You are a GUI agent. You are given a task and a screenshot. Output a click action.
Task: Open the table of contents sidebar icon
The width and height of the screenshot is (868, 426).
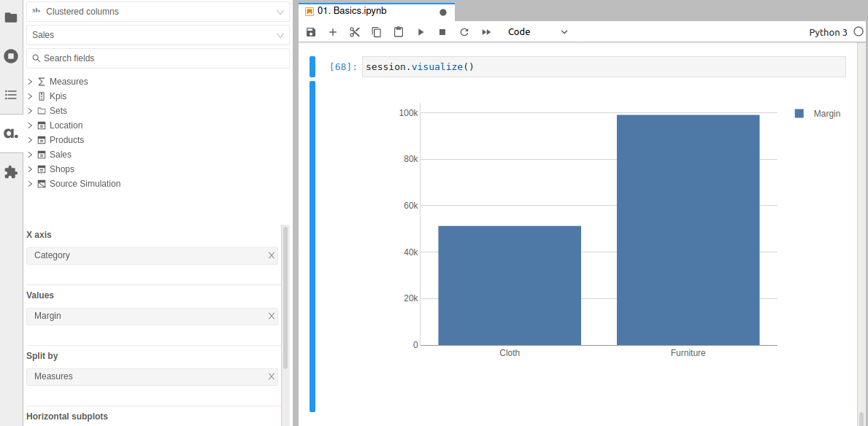click(10, 95)
